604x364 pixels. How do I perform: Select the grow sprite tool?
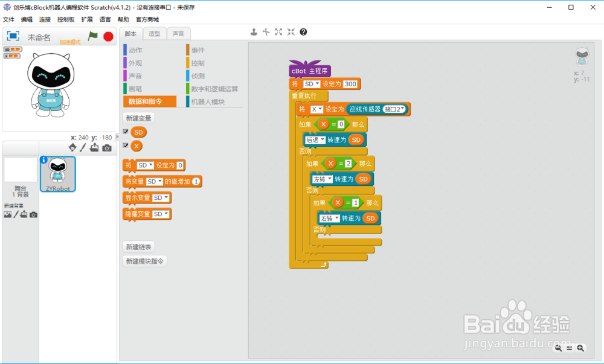[278, 31]
